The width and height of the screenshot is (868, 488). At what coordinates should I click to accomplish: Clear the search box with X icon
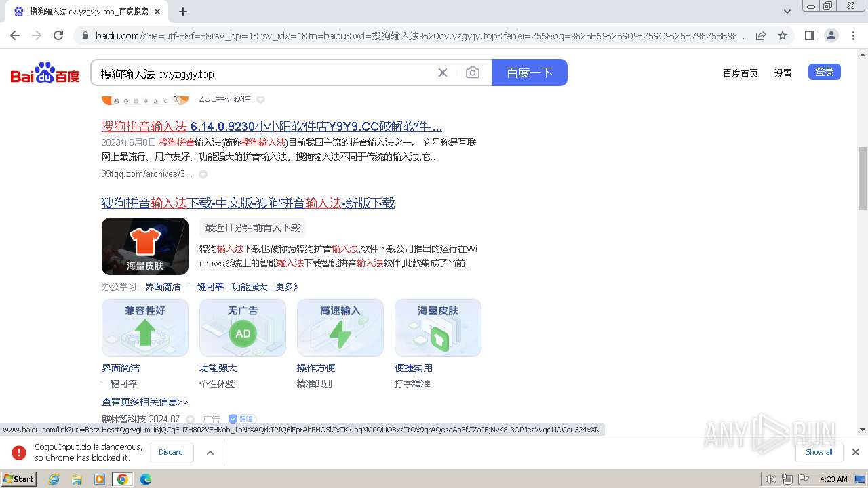coord(443,73)
